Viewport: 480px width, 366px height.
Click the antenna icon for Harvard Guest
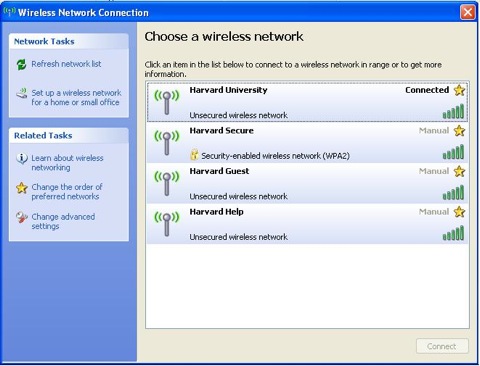(167, 184)
